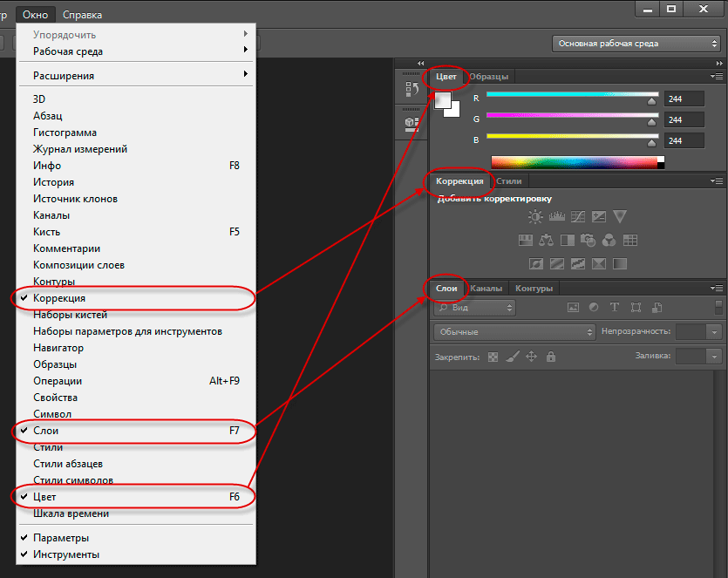Image resolution: width=728 pixels, height=578 pixels.
Task: Add a Color Lookup adjustment (grid icon)
Action: click(630, 240)
